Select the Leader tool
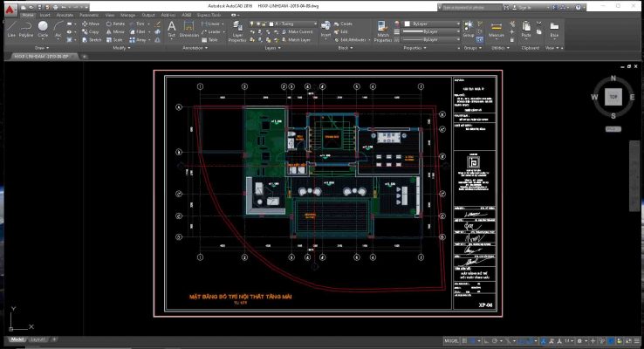Image resolution: width=644 pixels, height=349 pixels. point(211,31)
